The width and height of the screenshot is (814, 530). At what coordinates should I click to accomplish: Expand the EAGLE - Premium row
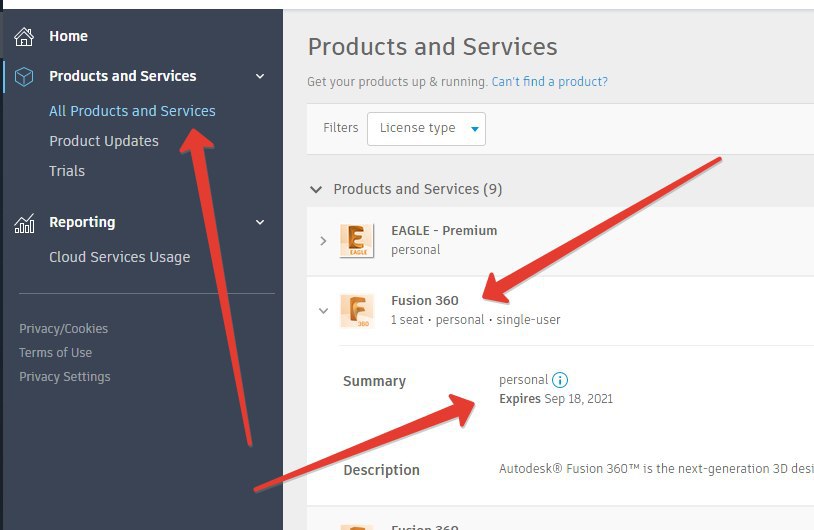[323, 241]
